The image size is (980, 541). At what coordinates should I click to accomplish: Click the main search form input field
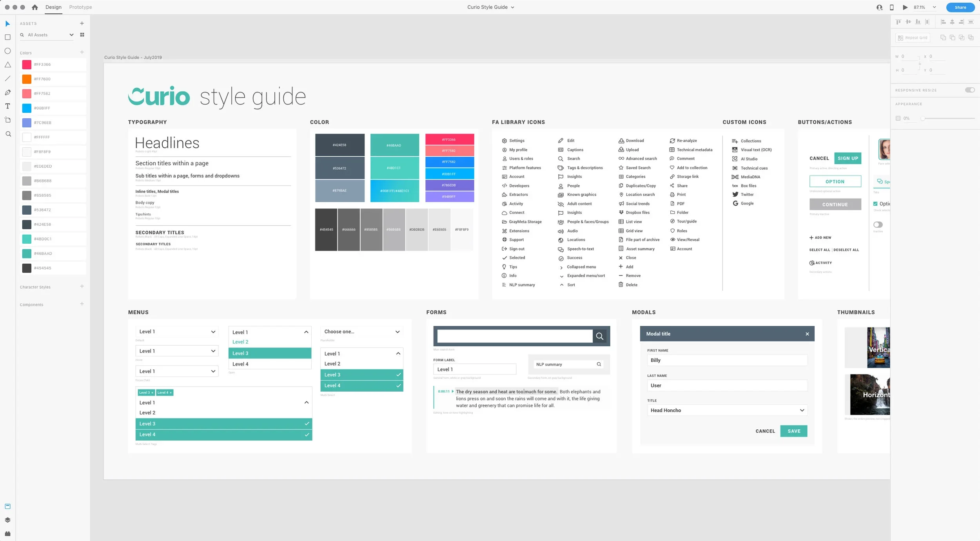515,336
